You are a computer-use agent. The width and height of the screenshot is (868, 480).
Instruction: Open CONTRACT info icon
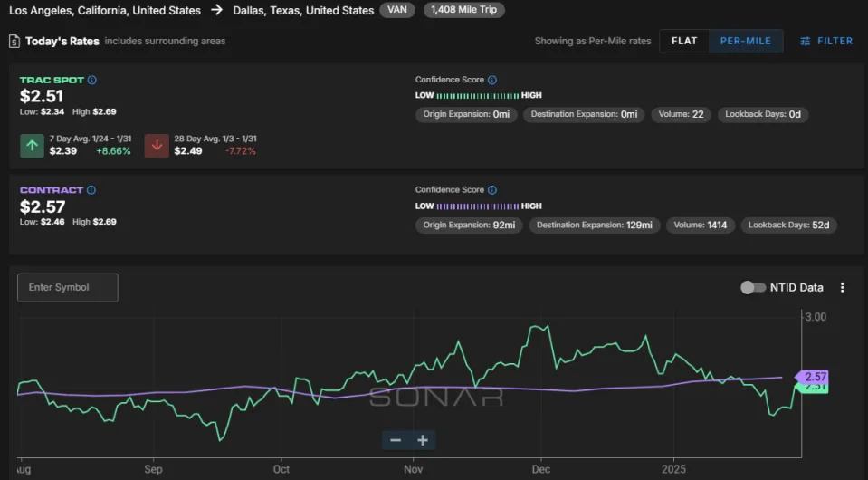[91, 190]
